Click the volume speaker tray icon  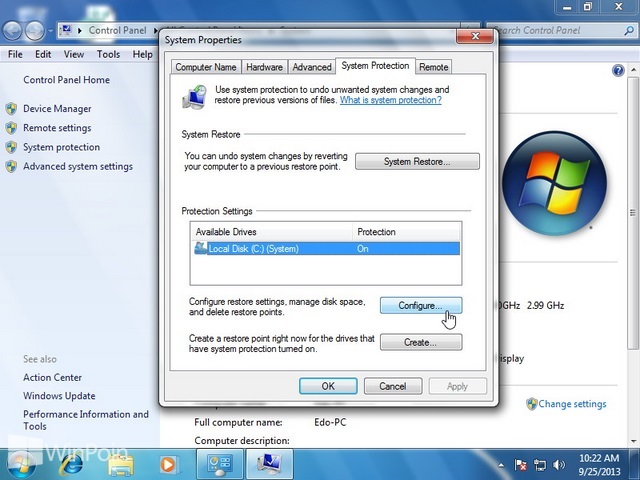558,465
